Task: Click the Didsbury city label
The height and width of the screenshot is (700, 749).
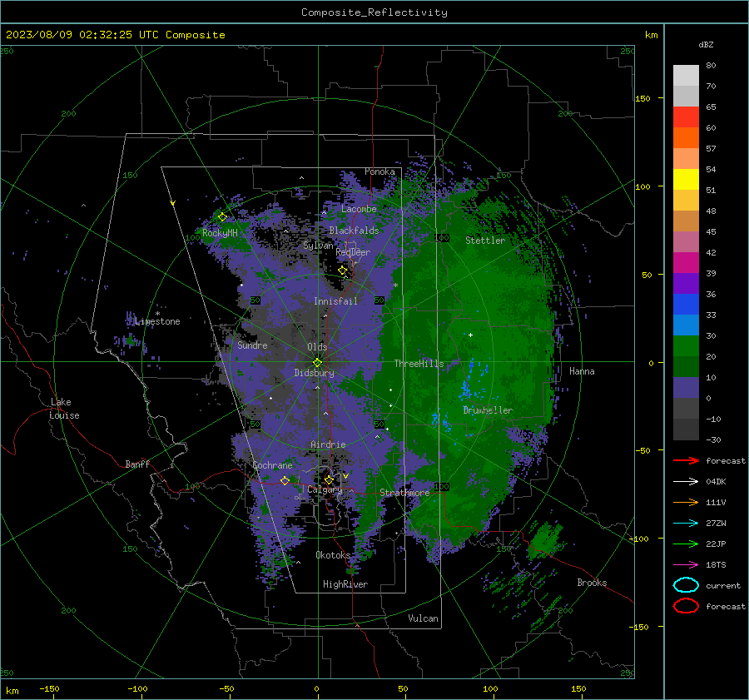Action: click(314, 373)
